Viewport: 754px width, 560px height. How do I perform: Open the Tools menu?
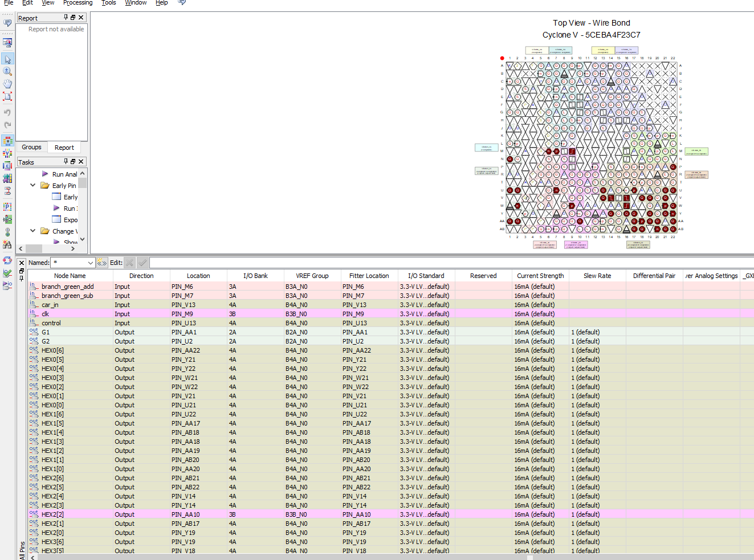click(x=109, y=3)
